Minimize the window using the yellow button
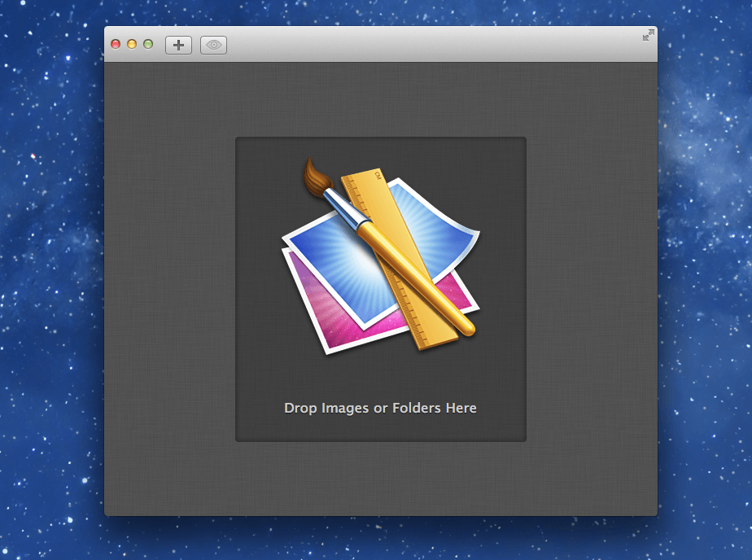 (x=132, y=44)
